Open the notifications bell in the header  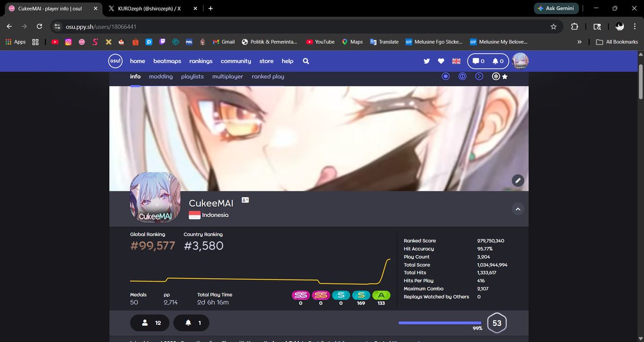(x=497, y=61)
